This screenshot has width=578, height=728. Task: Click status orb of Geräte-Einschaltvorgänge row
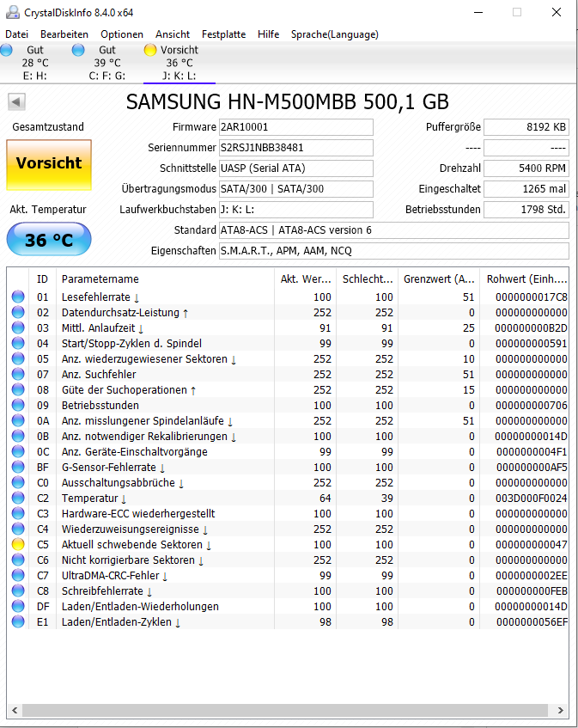pyautogui.click(x=18, y=452)
